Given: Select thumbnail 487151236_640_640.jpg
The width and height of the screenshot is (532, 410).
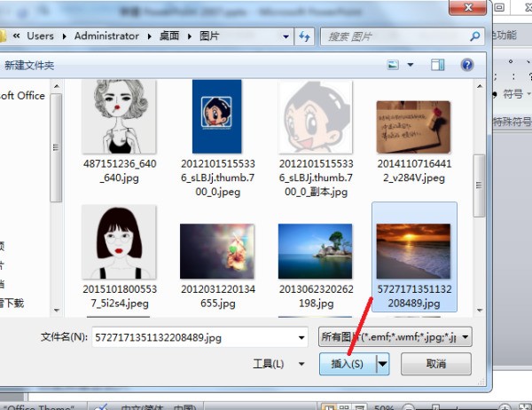Looking at the screenshot, I should (x=119, y=116).
